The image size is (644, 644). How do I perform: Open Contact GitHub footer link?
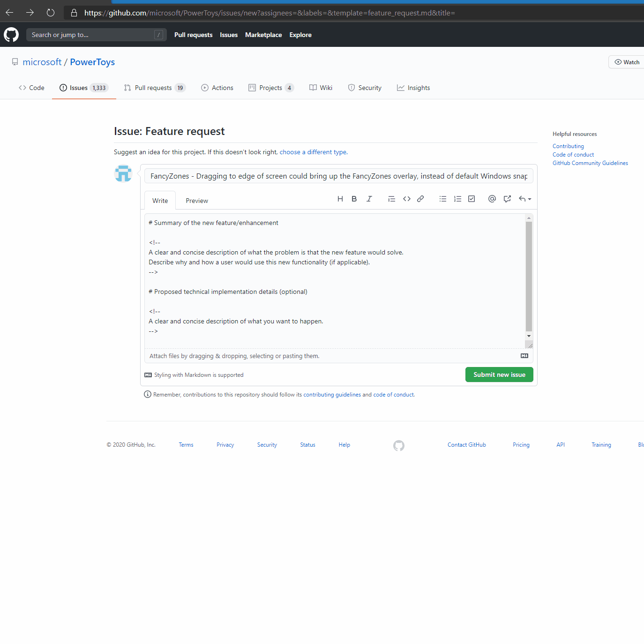[467, 445]
